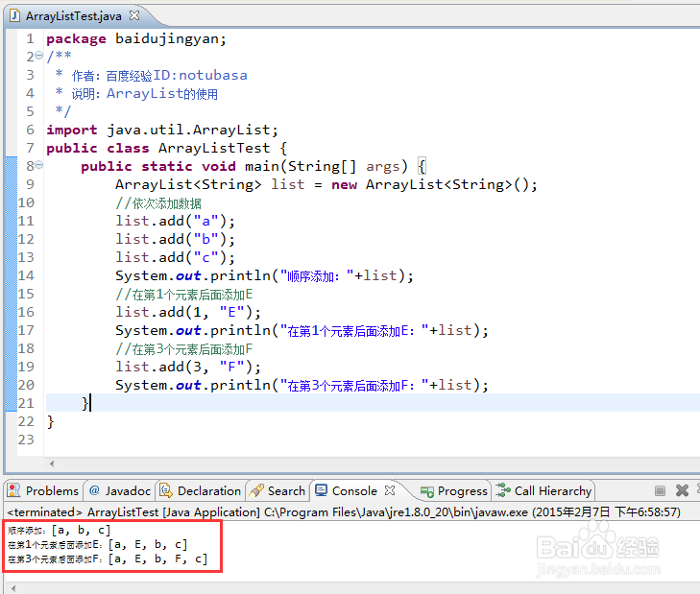
Task: Click the Java file icon on editor tab
Action: 14,15
